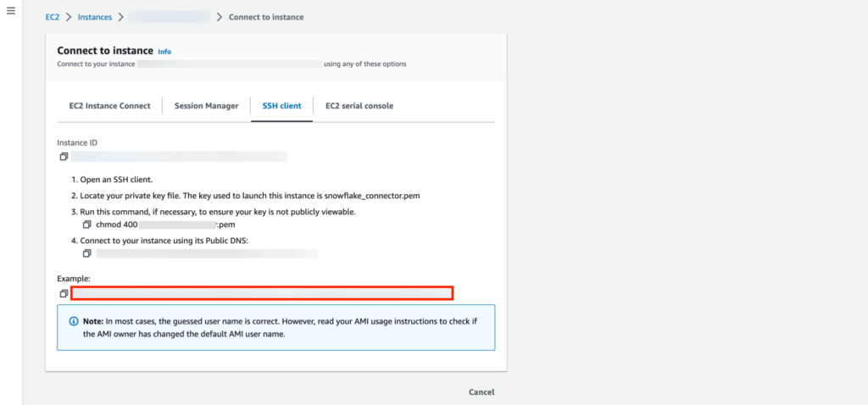This screenshot has height=405, width=868.
Task: Copy the Public DNS address
Action: [x=86, y=253]
